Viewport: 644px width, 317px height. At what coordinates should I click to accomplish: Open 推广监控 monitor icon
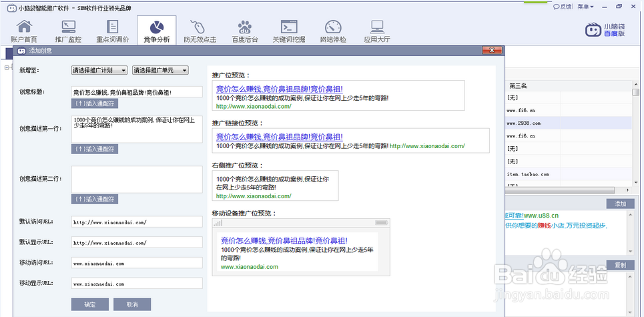click(68, 31)
